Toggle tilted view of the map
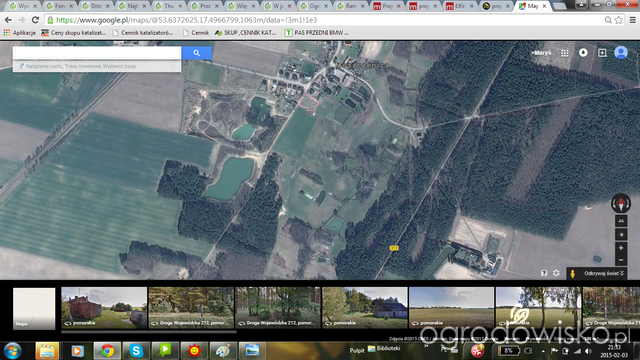Viewport: 640px width, 360px height. click(621, 221)
